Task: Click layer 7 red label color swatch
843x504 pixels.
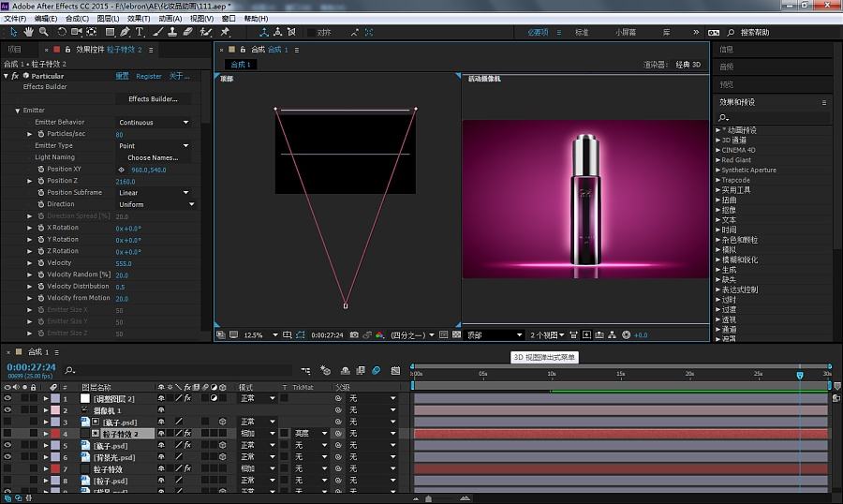Action: tap(55, 469)
